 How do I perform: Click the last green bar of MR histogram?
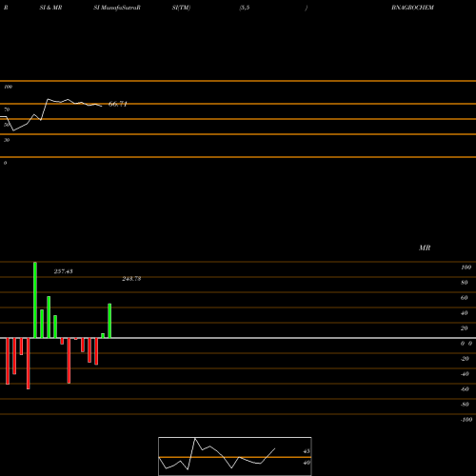coord(109,321)
